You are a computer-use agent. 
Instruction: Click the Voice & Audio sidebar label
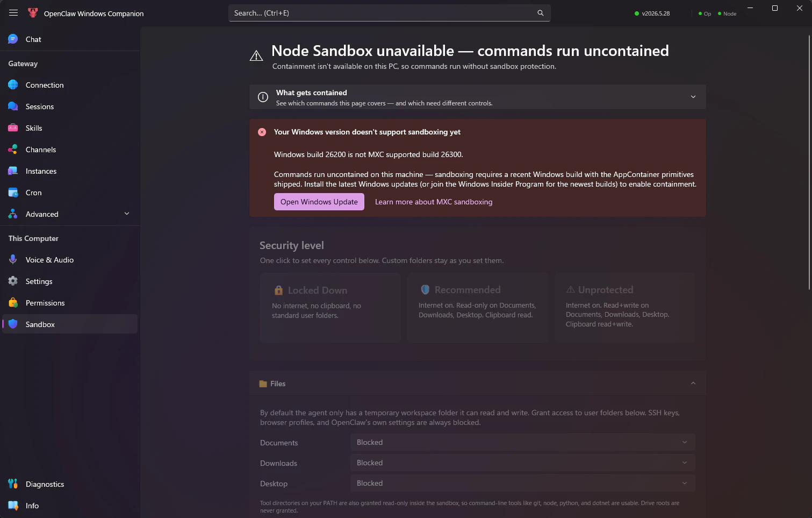(x=49, y=260)
